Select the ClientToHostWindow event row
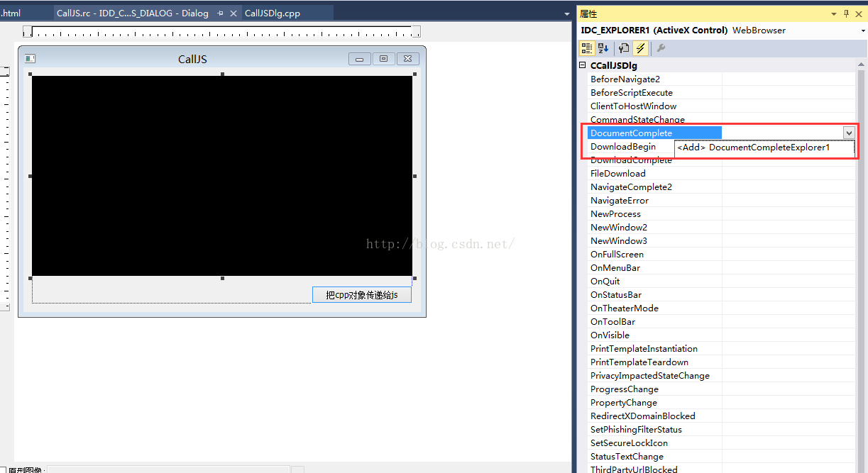This screenshot has width=868, height=473. coord(721,106)
